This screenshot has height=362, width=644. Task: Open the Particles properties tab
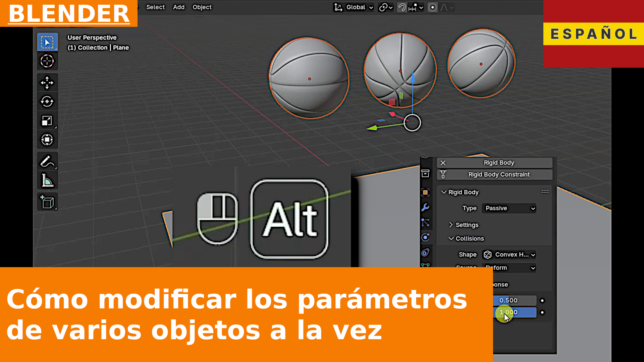coord(425,222)
